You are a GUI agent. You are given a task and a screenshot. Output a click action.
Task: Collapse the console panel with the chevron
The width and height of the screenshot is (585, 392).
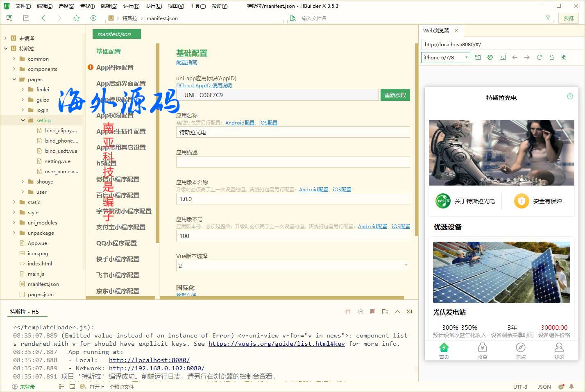point(397,311)
